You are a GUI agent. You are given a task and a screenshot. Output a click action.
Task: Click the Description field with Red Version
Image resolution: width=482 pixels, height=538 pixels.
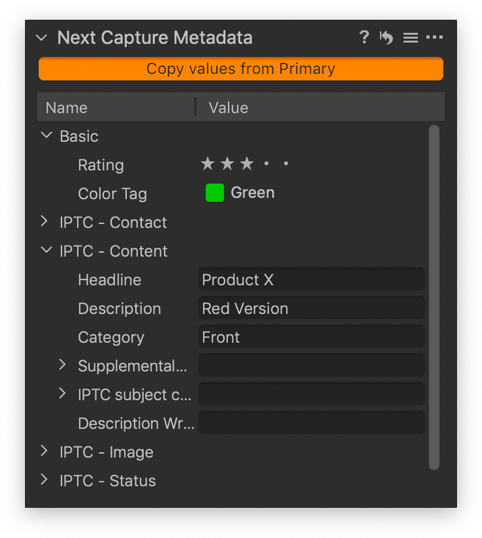click(x=311, y=308)
